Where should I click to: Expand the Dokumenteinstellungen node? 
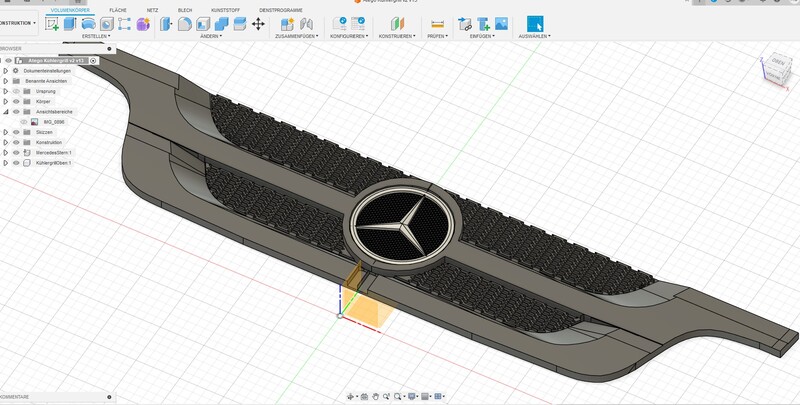(6, 71)
